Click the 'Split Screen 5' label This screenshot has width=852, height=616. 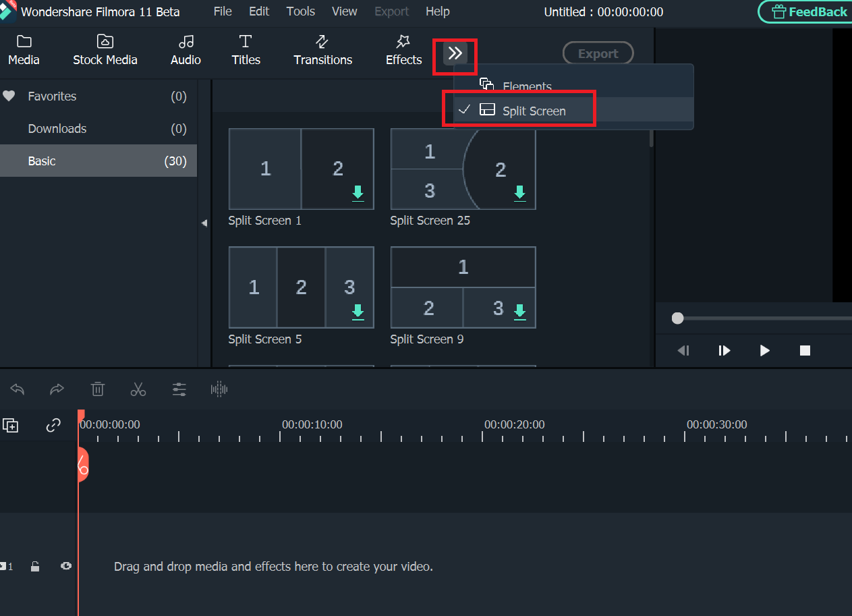pos(265,339)
